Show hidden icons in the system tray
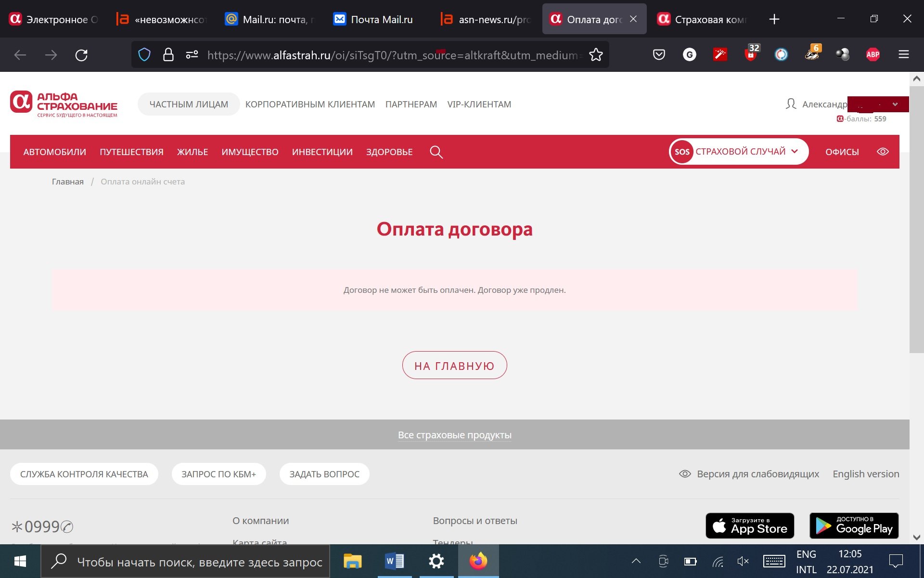Viewport: 924px width, 578px height. [636, 561]
